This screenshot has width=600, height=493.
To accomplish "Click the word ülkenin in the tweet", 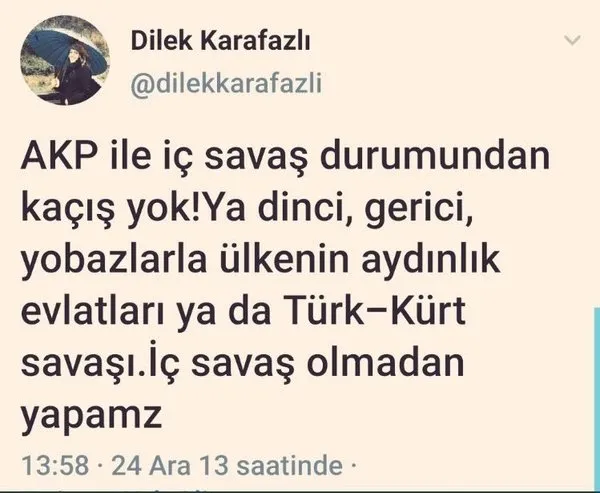I will coord(284,258).
